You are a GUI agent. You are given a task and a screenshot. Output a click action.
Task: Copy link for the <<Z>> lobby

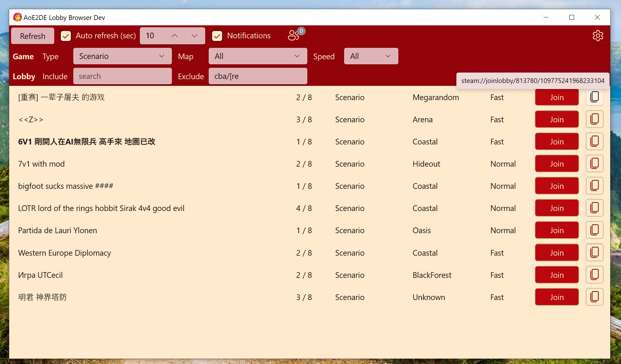[594, 119]
